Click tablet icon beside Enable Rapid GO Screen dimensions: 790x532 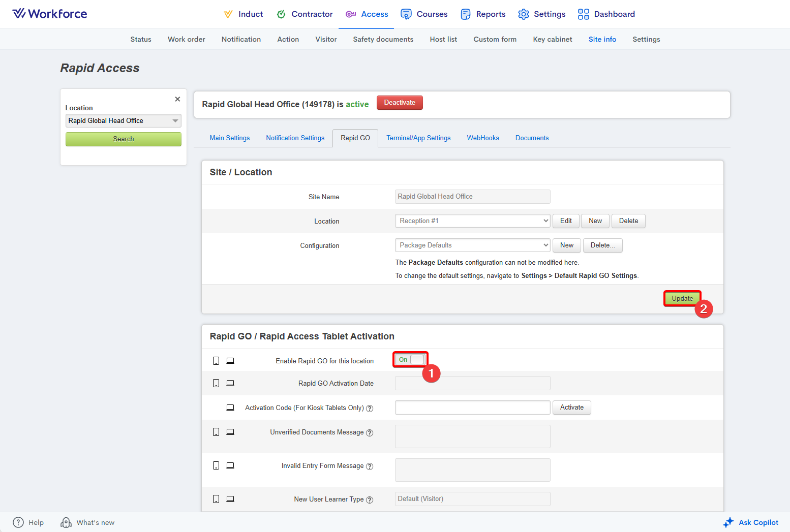tap(216, 361)
